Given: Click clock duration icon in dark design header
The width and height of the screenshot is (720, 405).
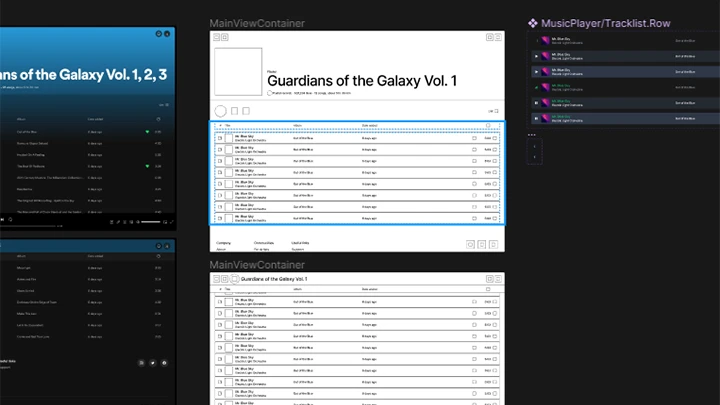Looking at the screenshot, I should pyautogui.click(x=158, y=119).
